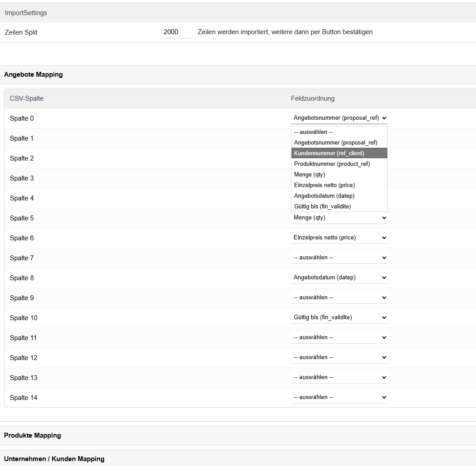Image resolution: width=476 pixels, height=466 pixels.
Task: Close the Spalte 0 field mapping dropdown
Action: coord(339,118)
